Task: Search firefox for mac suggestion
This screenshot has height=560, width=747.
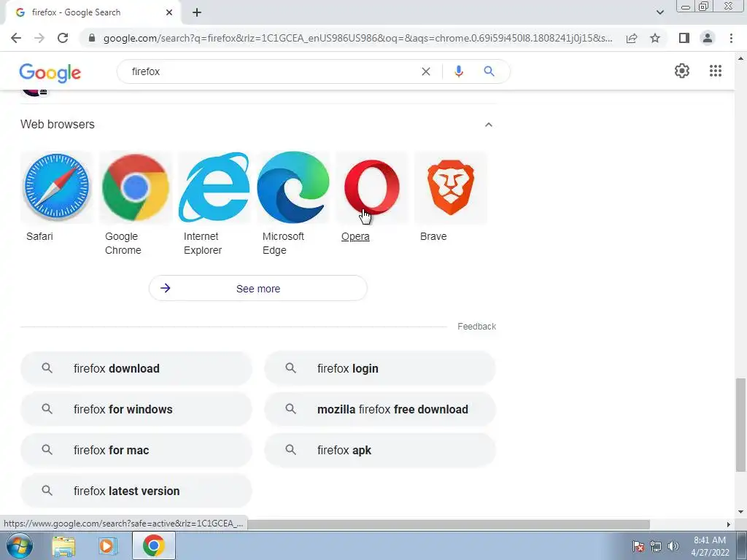Action: tap(136, 450)
